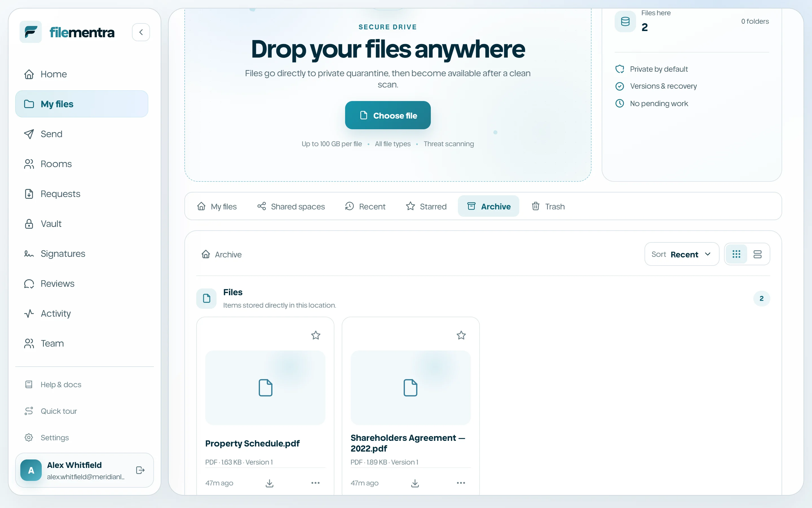Open the Reviews section

pos(81,284)
